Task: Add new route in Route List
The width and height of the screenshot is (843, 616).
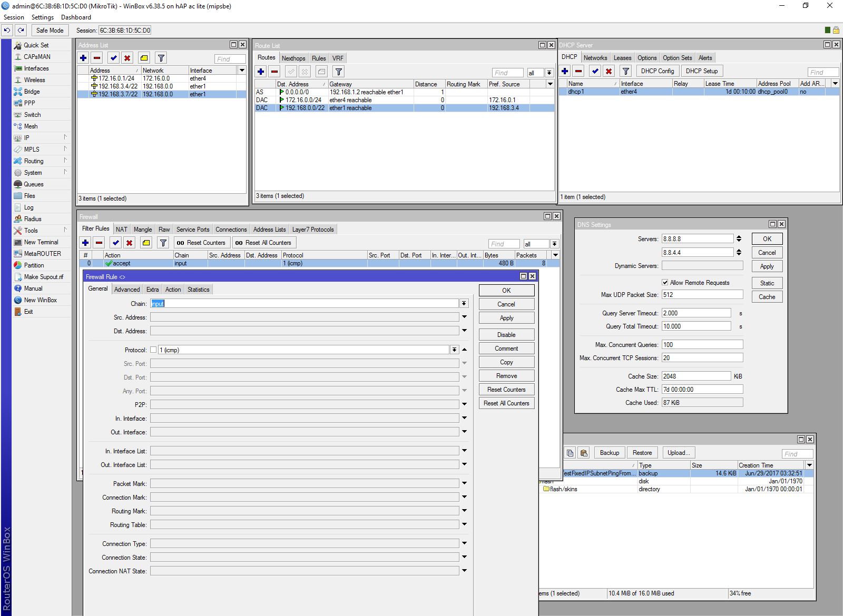Action: point(261,72)
